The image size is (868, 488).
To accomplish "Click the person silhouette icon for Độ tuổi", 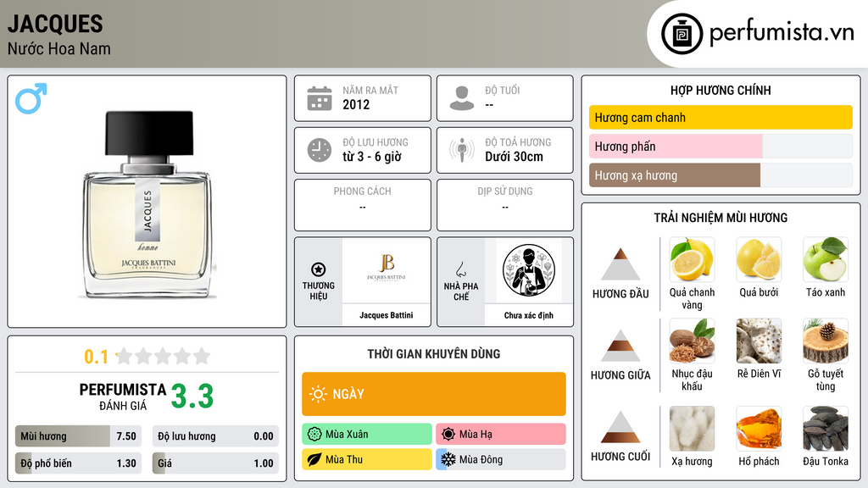I will 462,98.
